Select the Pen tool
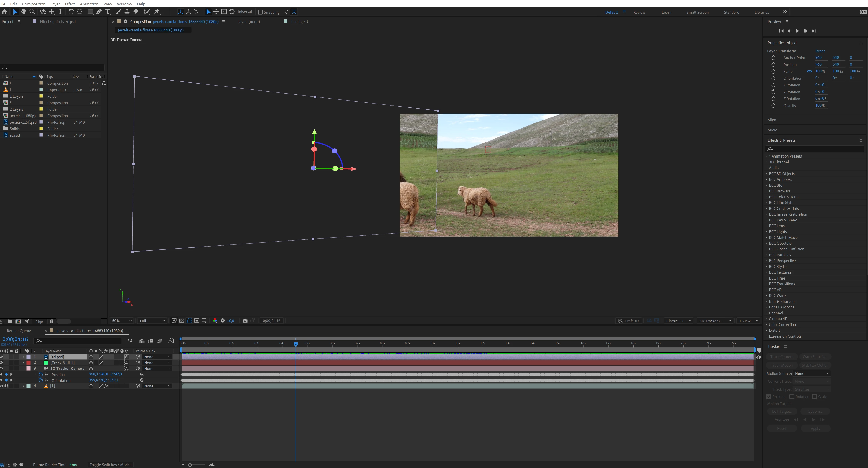 (x=99, y=12)
